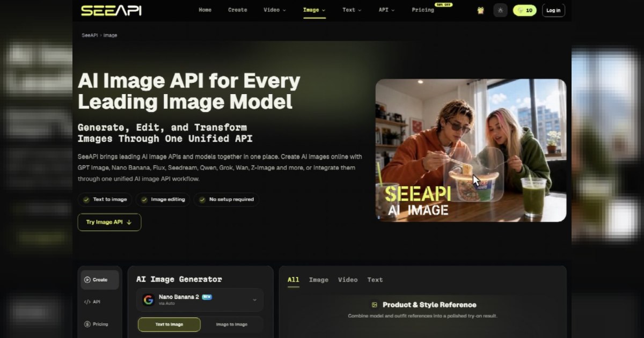Click the Log in button
The image size is (644, 338).
point(553,10)
